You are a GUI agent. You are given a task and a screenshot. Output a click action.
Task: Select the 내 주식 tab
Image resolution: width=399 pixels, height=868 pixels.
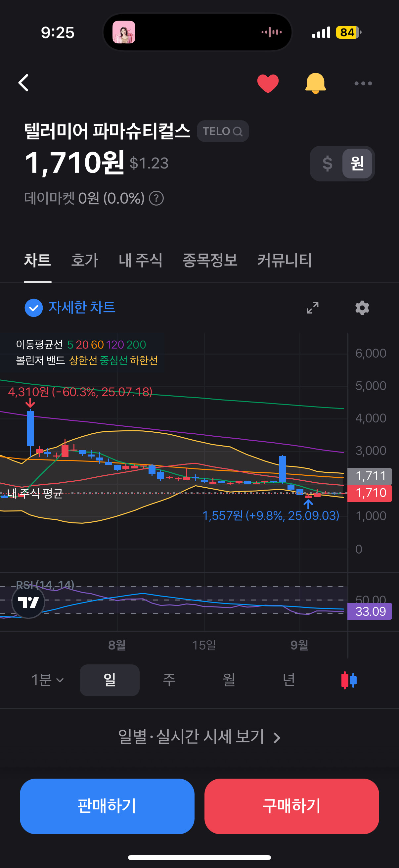(140, 260)
